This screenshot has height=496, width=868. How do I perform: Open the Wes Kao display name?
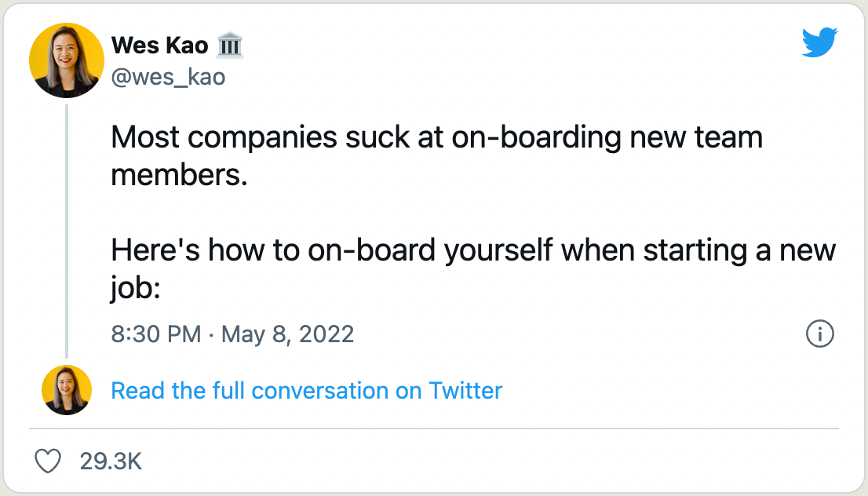point(160,46)
